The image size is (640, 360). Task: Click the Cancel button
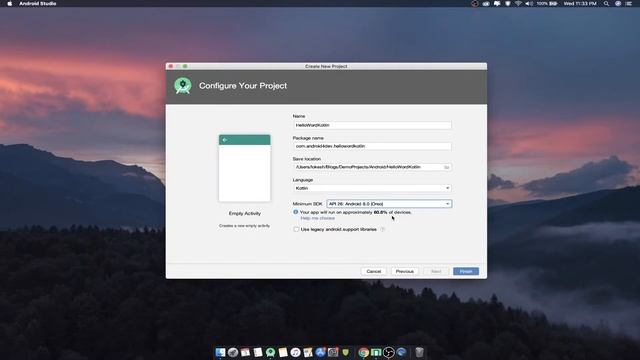[x=373, y=271]
